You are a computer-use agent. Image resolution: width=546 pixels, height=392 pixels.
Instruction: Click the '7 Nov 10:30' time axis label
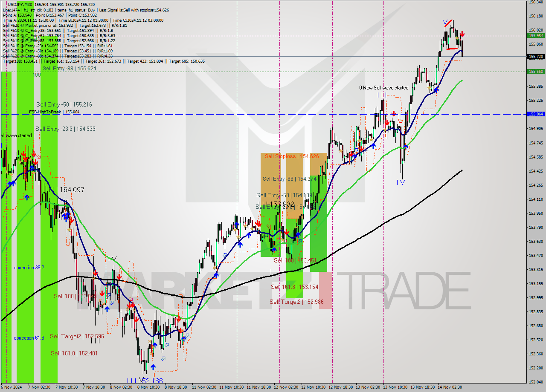tap(66, 387)
